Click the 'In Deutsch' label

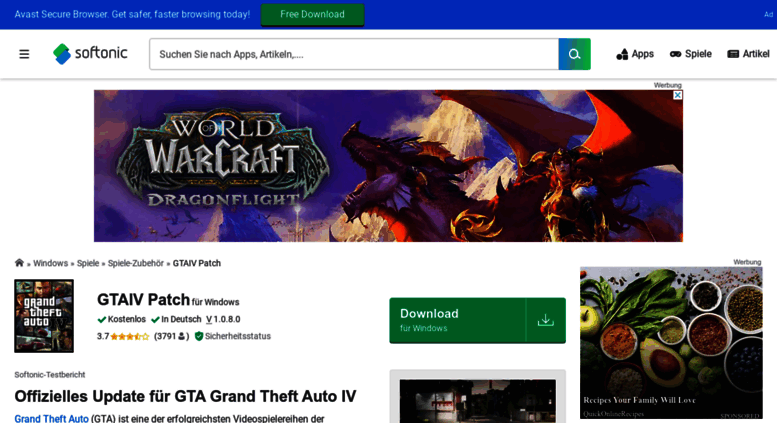click(176, 319)
